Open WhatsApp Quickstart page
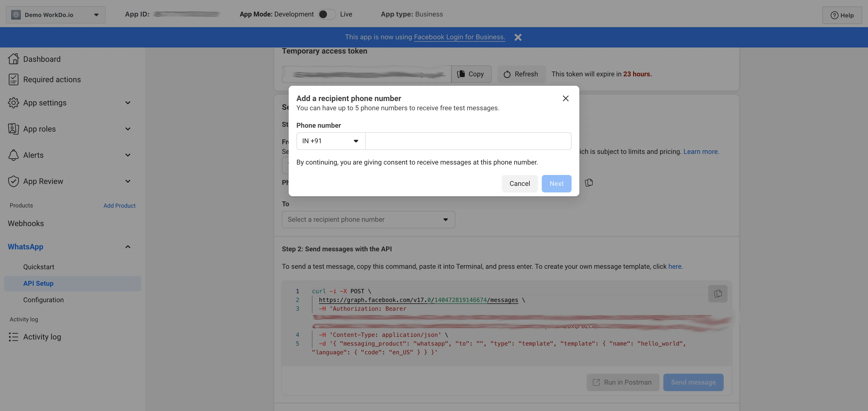The image size is (868, 411). point(39,267)
